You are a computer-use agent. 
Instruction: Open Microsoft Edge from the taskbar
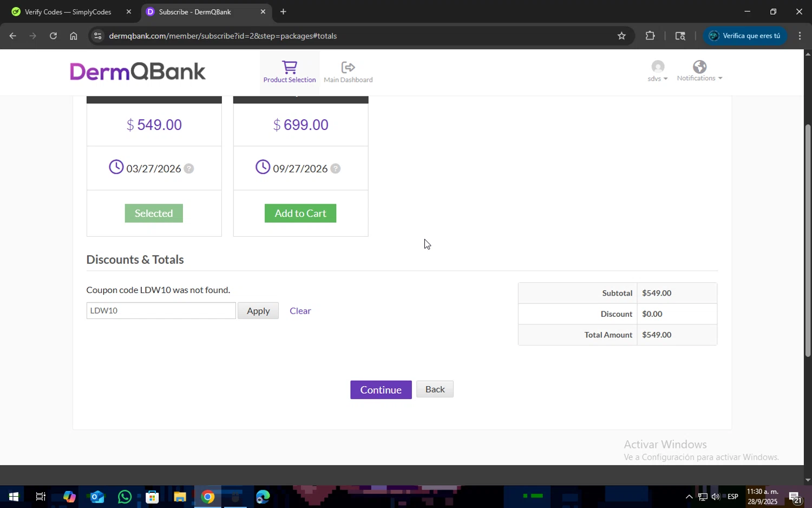263,497
